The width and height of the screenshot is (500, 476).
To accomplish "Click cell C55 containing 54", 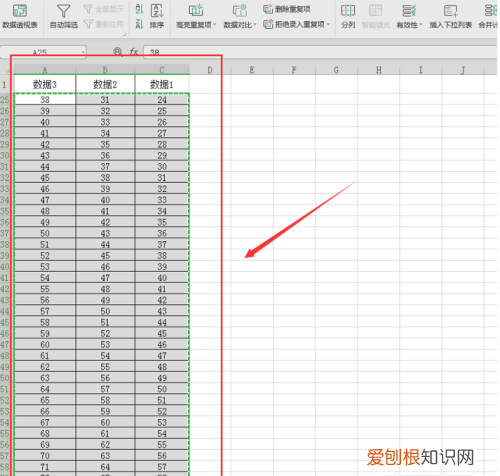I will tap(162, 433).
